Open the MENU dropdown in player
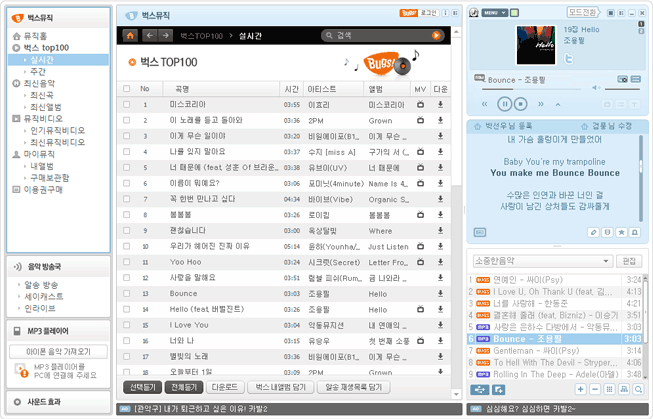Screen dimensions: 653x419 click(495, 13)
